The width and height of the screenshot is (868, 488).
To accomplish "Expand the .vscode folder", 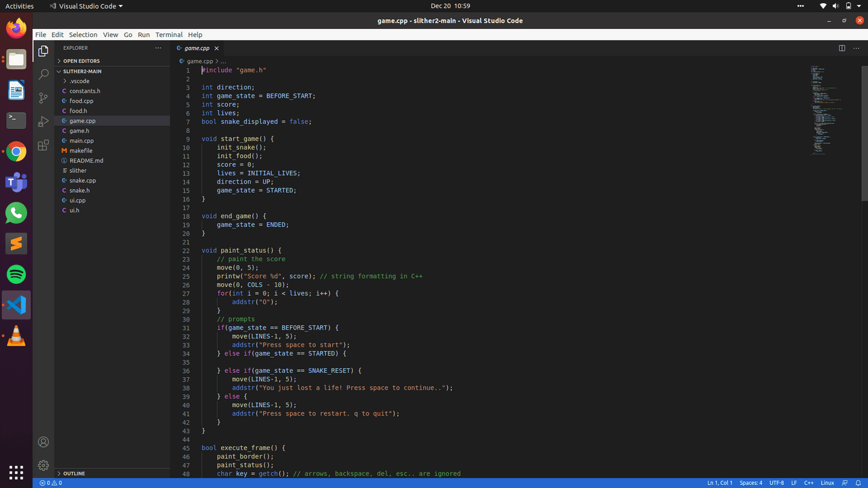I will (x=112, y=81).
